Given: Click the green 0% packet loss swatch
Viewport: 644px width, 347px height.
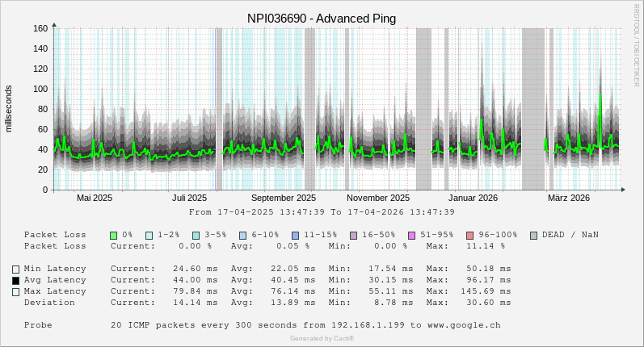Looking at the screenshot, I should [x=114, y=235].
